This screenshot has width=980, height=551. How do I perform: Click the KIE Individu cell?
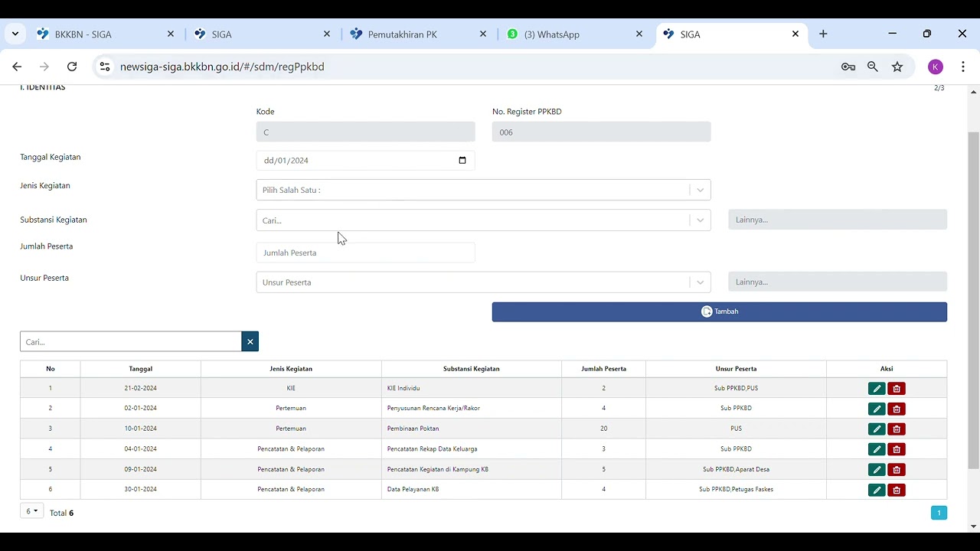(x=471, y=388)
